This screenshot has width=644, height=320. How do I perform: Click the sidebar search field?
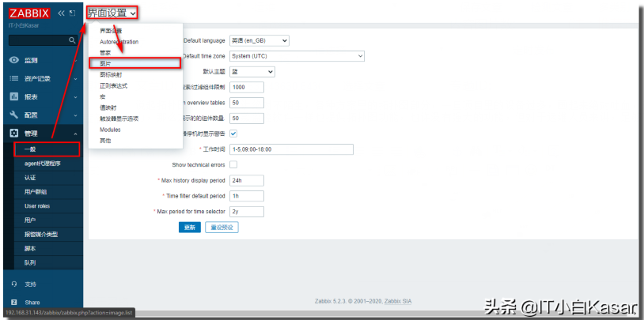pos(44,40)
